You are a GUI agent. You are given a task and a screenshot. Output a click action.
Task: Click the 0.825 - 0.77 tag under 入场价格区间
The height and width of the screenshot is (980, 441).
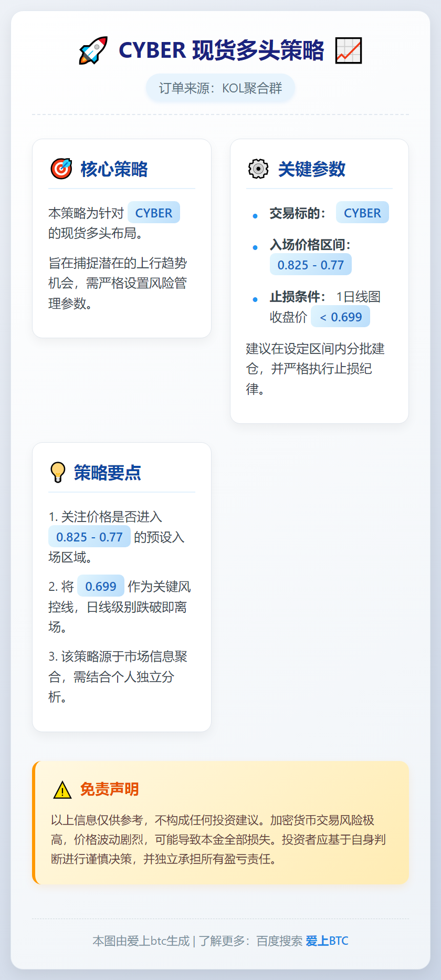311,265
